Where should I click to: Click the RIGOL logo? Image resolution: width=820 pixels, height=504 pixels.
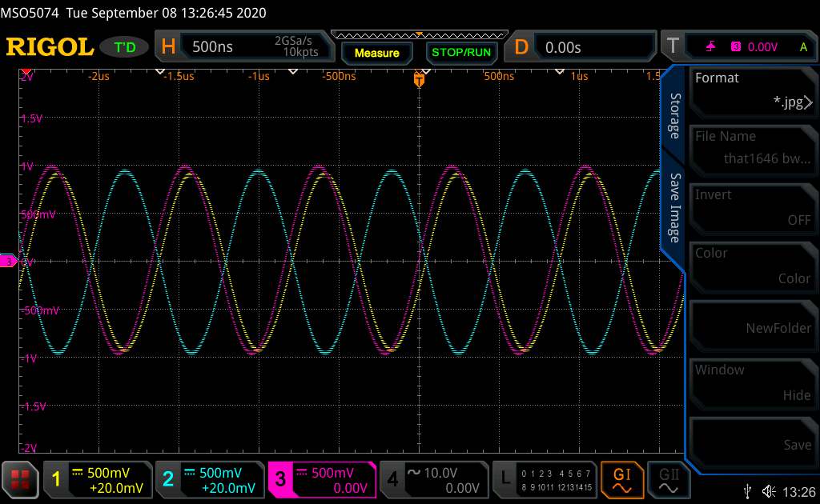coord(50,47)
